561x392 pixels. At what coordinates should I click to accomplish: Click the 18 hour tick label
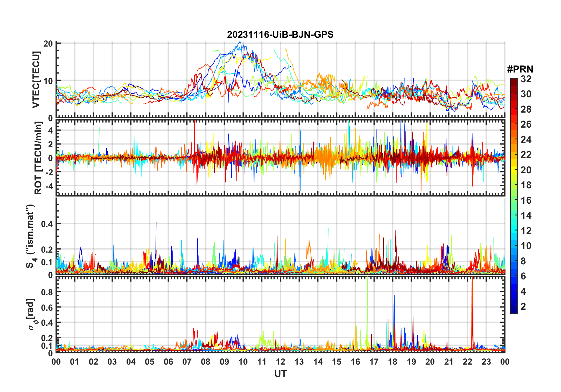(393, 362)
